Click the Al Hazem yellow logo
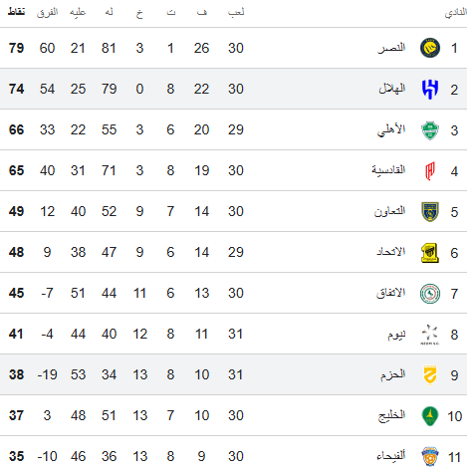 tap(430, 375)
